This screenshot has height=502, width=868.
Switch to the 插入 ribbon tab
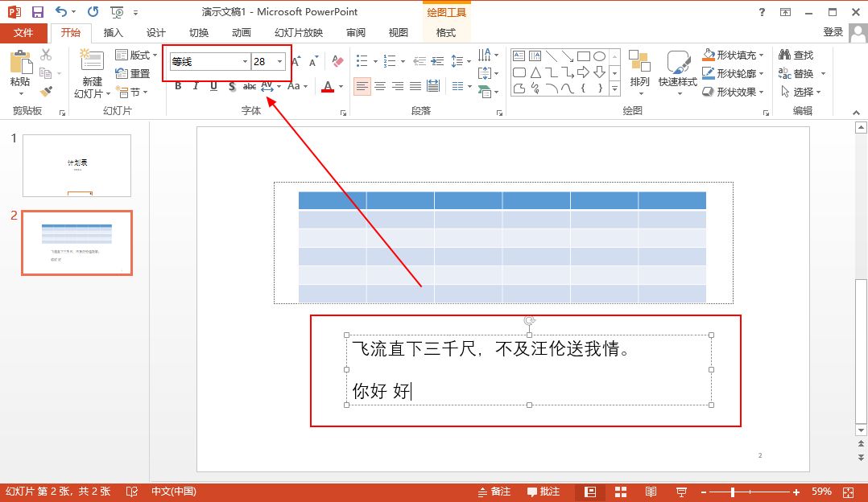pos(114,33)
